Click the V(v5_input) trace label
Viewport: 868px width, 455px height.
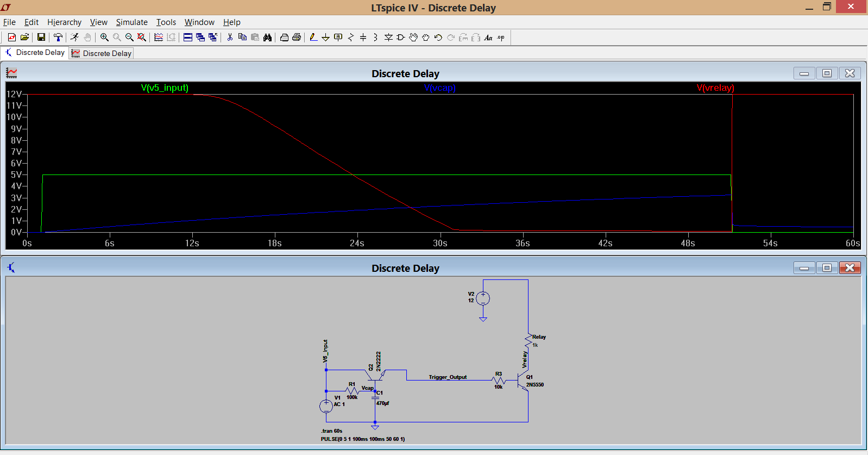click(165, 88)
